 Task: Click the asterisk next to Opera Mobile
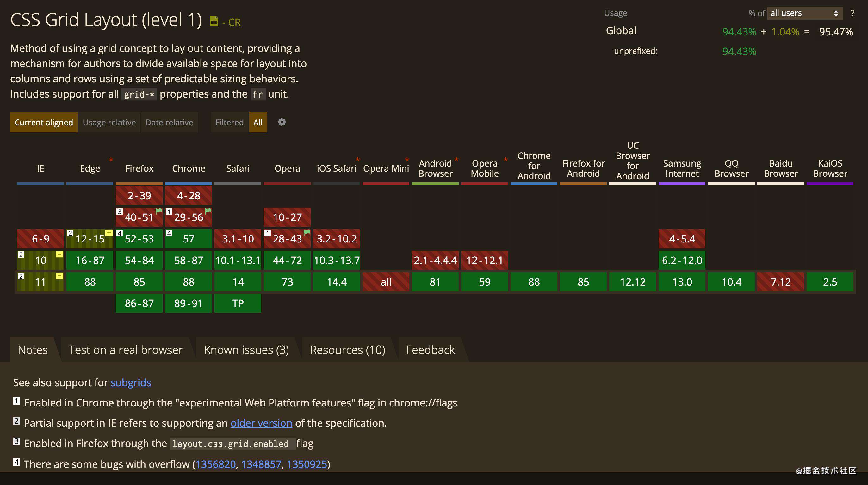click(506, 160)
